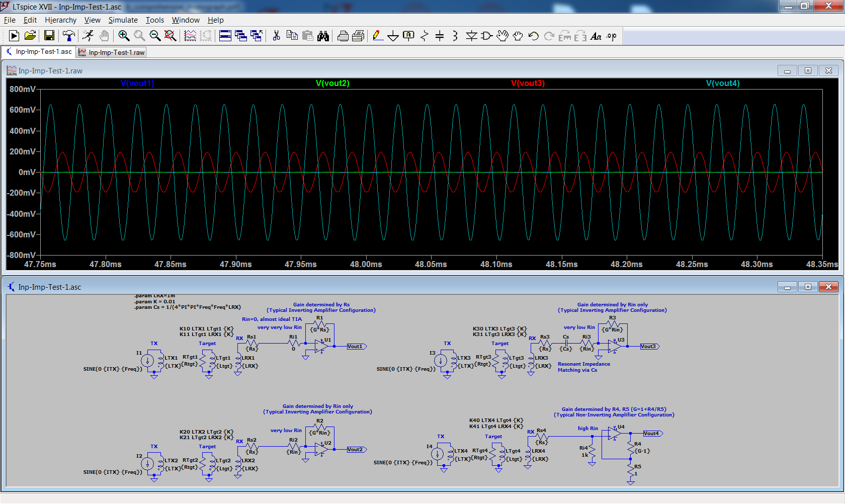Click the 'Resonant Impedance Matching via Cs' note

[x=583, y=367]
